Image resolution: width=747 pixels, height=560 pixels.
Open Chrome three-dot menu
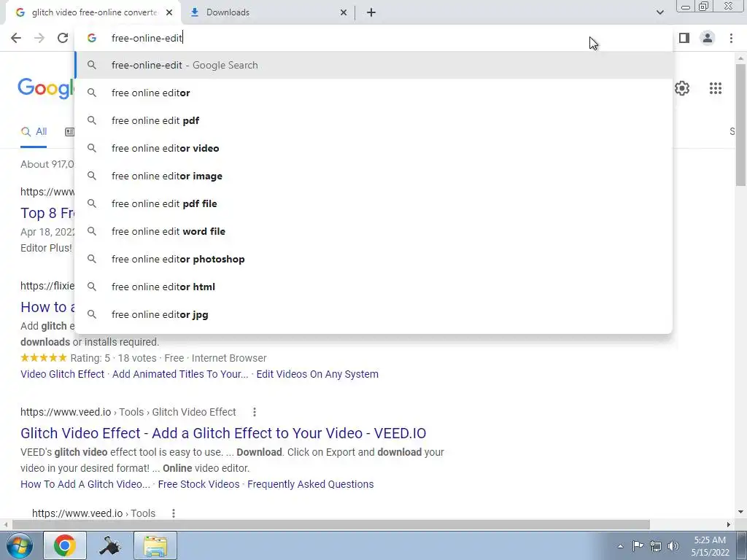731,38
